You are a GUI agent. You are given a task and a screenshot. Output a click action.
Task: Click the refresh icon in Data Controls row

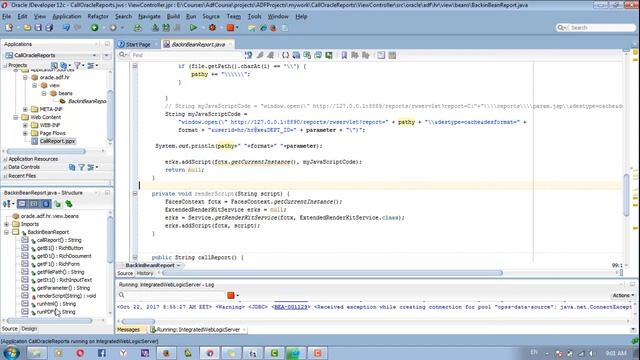pos(72,167)
